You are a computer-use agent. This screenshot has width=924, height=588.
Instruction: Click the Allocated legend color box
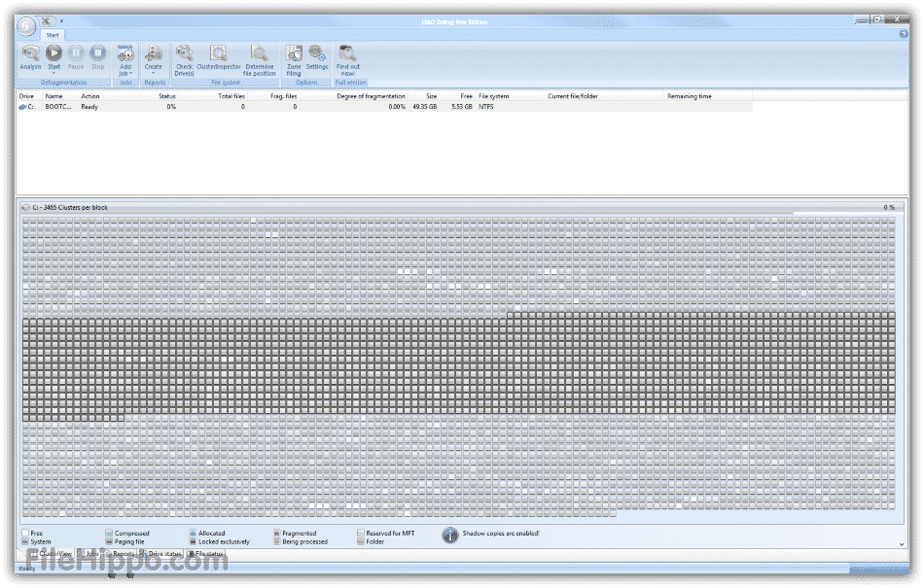pyautogui.click(x=193, y=534)
